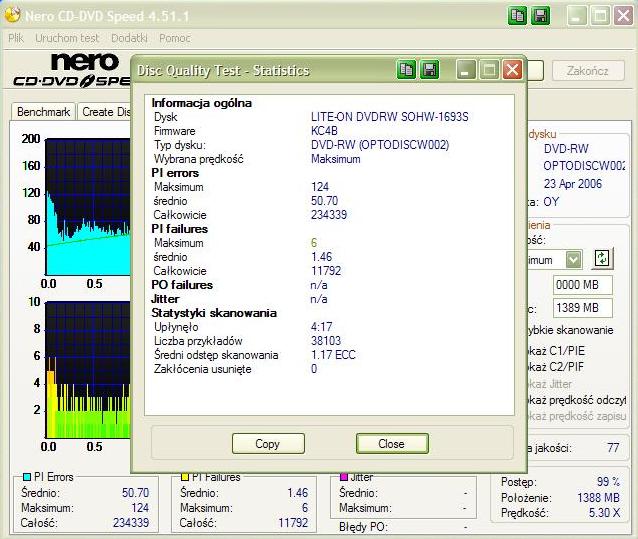Image resolution: width=638 pixels, height=539 pixels.
Task: Click the green refresh icon beside speed dropdown
Action: pos(602,259)
